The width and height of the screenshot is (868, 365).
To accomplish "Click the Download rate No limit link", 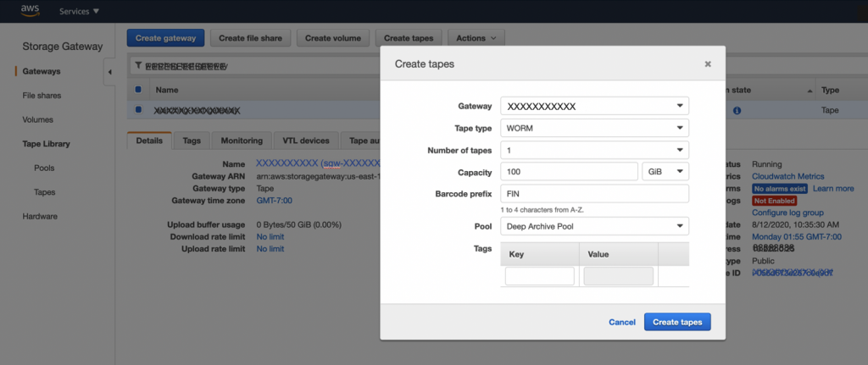I will [x=270, y=236].
